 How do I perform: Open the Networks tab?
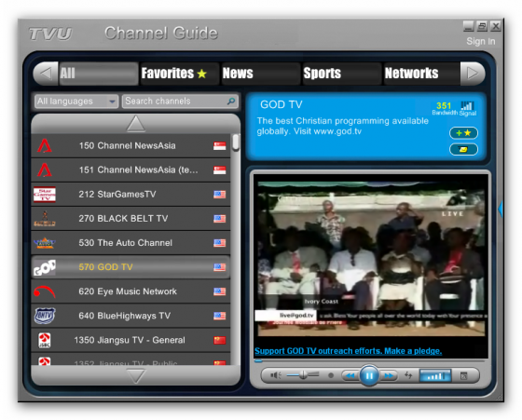421,74
